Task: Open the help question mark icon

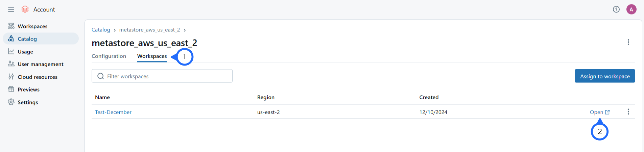Action: tap(616, 9)
